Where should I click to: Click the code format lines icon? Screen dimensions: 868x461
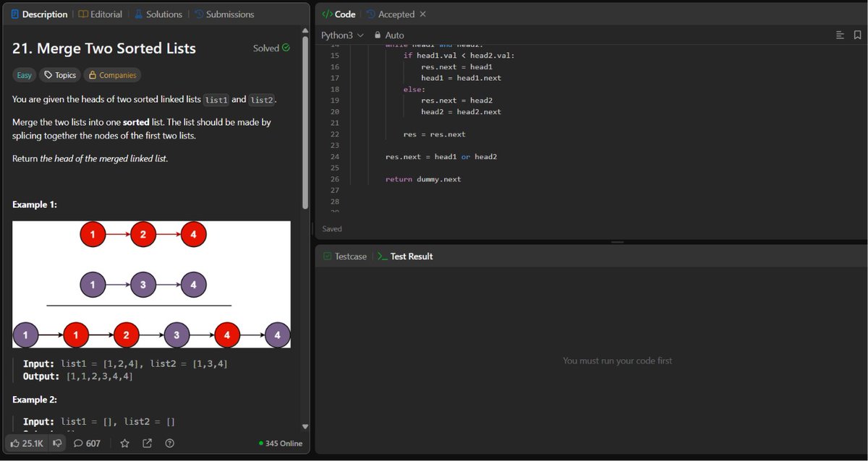tap(840, 35)
